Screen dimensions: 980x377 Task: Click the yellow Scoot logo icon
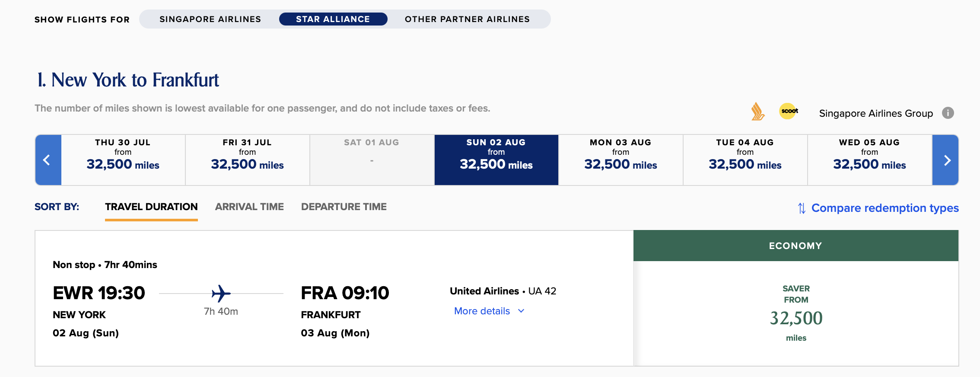[x=789, y=111]
